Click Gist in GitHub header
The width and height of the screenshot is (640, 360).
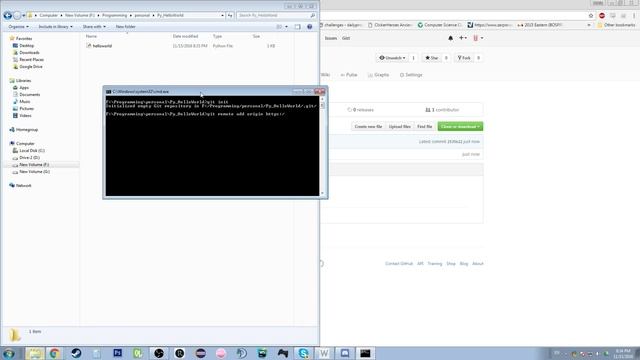346,38
